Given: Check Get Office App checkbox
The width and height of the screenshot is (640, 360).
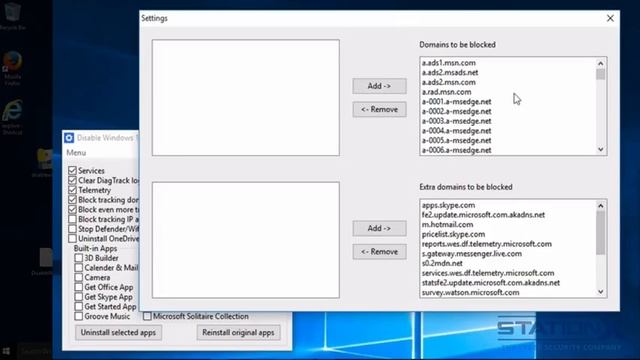Looking at the screenshot, I should coord(78,287).
